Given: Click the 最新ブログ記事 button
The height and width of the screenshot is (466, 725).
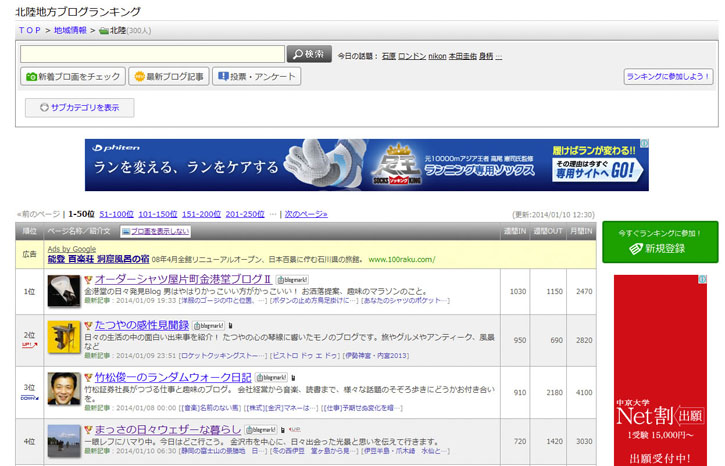Looking at the screenshot, I should click(x=169, y=76).
